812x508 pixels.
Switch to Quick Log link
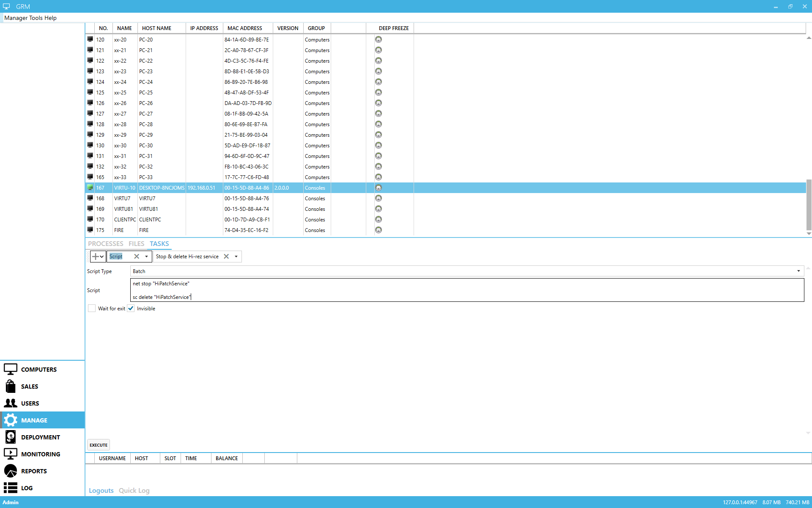[134, 490]
